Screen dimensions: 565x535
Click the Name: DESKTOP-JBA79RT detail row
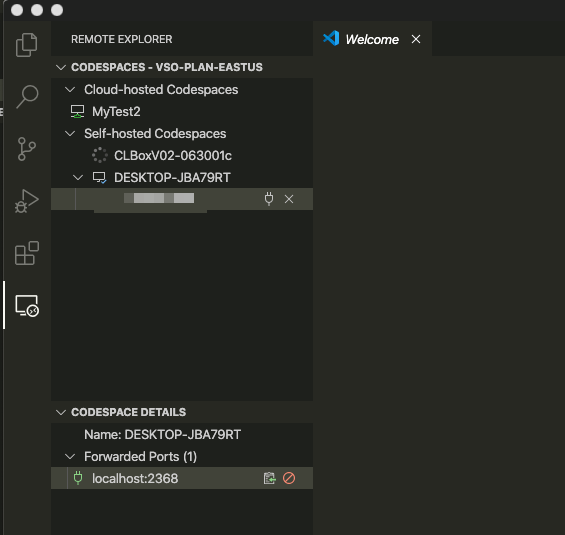point(182,434)
